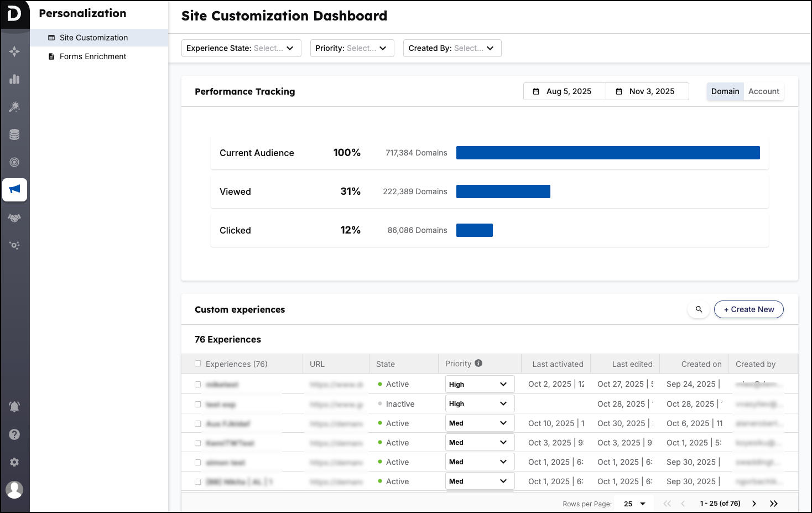
Task: Switch to the Account tab
Action: click(763, 91)
